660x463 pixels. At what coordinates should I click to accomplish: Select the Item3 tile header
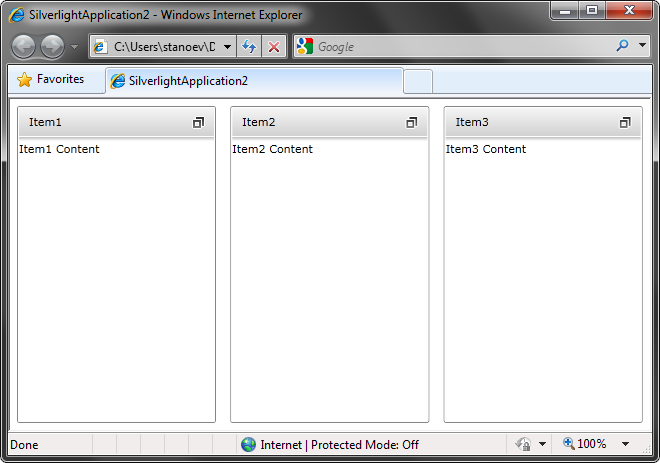(x=543, y=122)
